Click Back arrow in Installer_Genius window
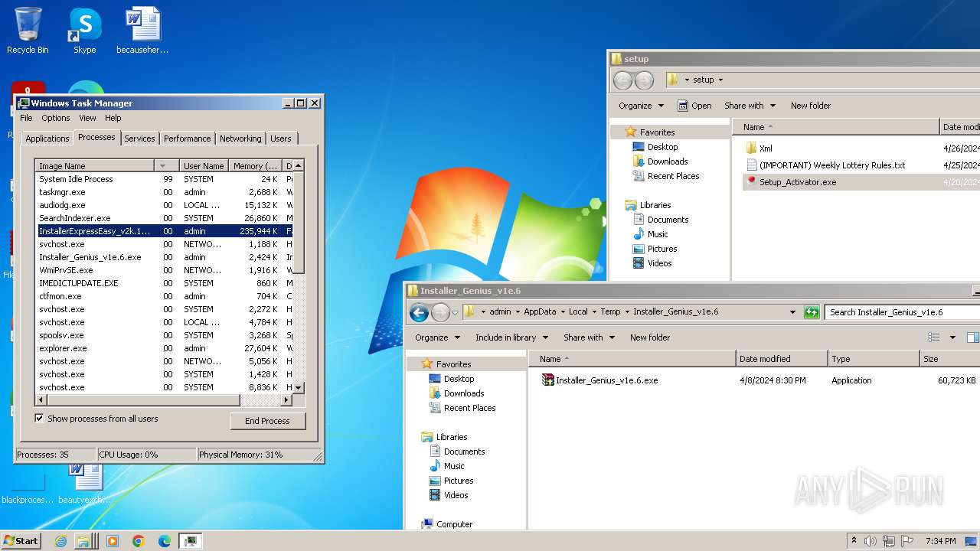 (x=419, y=312)
